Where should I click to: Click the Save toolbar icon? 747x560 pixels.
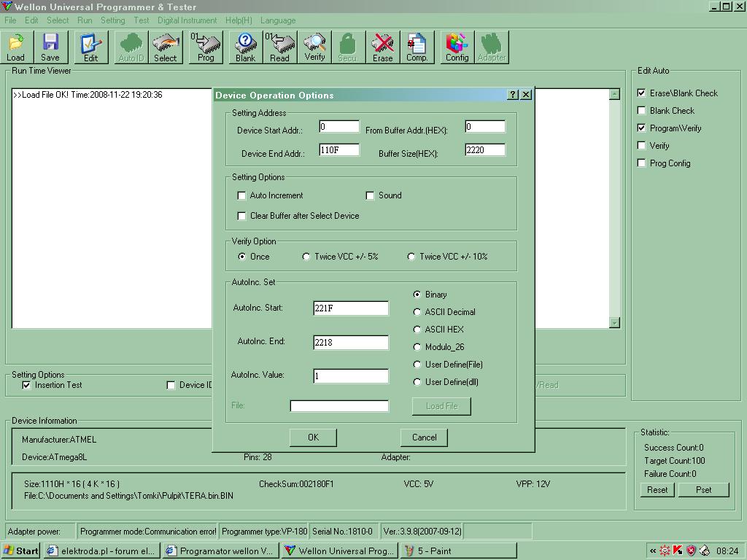50,47
